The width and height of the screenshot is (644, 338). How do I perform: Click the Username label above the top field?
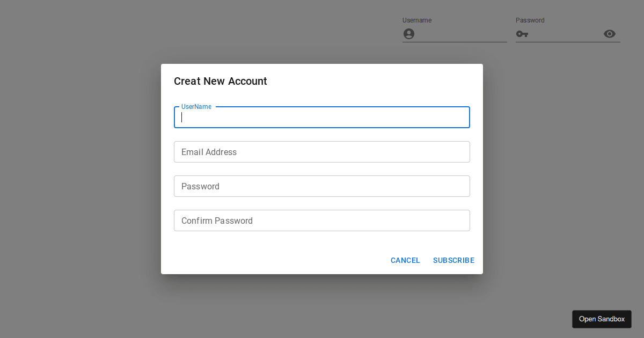coord(417,20)
